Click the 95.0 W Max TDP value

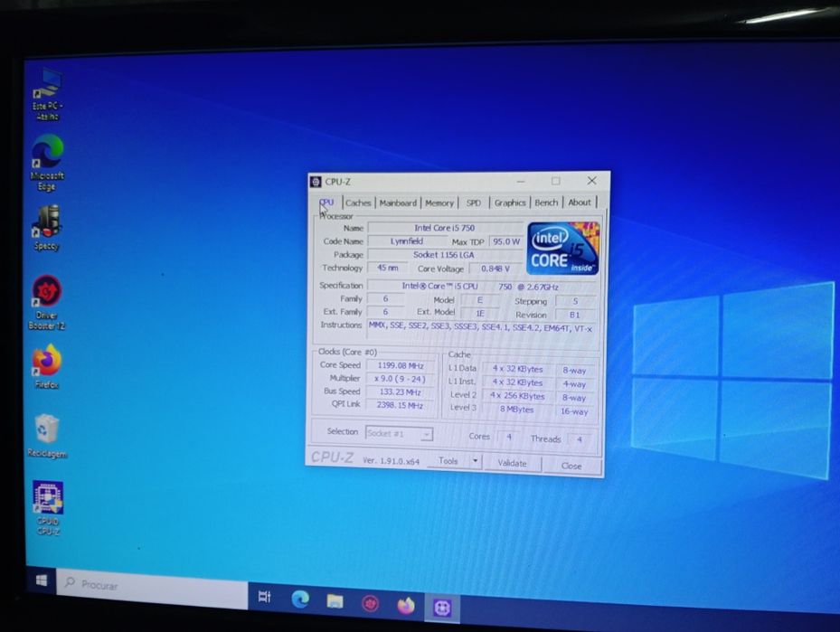(x=506, y=241)
